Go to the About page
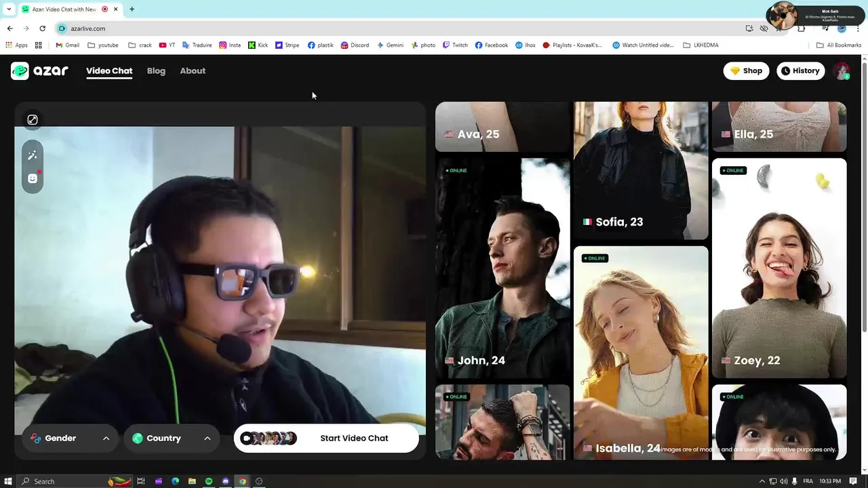This screenshot has height=488, width=868. click(193, 70)
